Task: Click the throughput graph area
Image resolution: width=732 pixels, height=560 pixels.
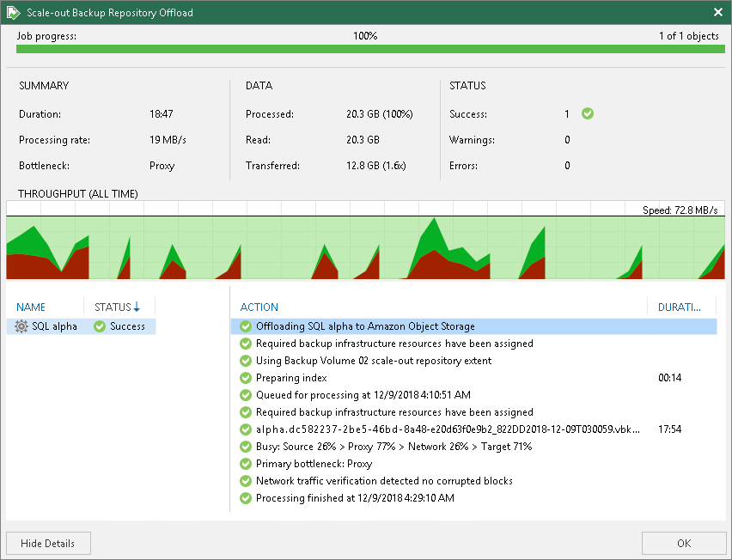Action: pyautogui.click(x=365, y=240)
